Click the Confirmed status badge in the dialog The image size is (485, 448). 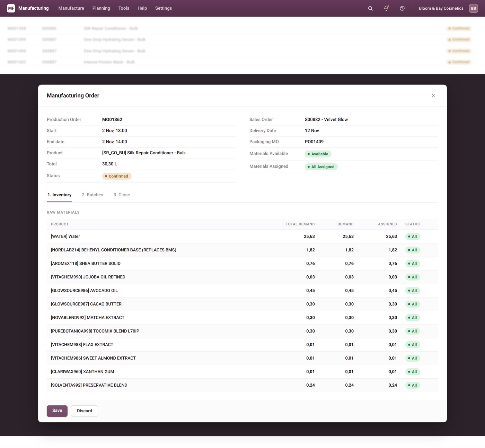click(117, 176)
